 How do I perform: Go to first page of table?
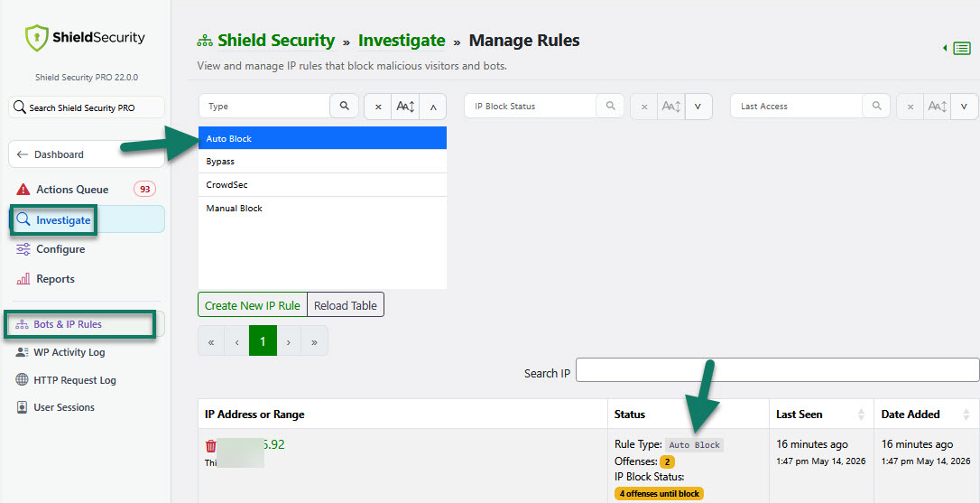[x=211, y=341]
